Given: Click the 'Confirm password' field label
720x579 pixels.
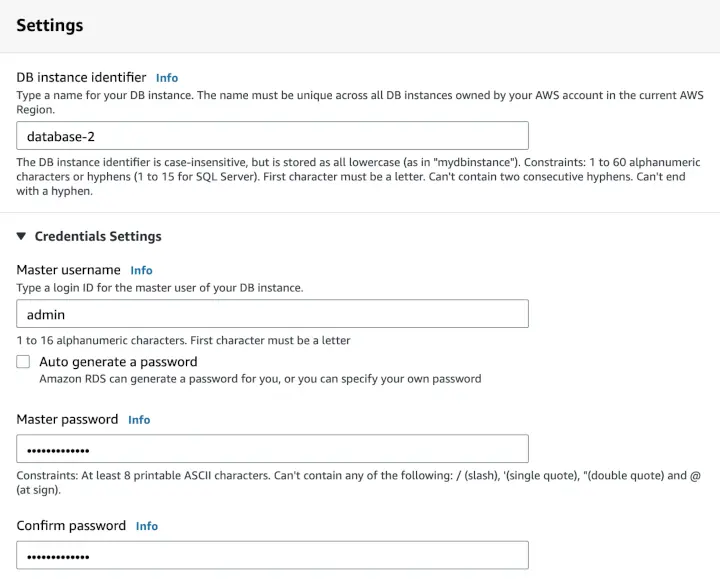Looking at the screenshot, I should point(71,526).
